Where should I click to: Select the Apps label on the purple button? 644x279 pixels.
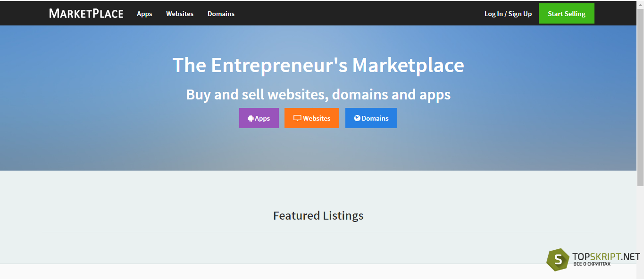pos(262,118)
